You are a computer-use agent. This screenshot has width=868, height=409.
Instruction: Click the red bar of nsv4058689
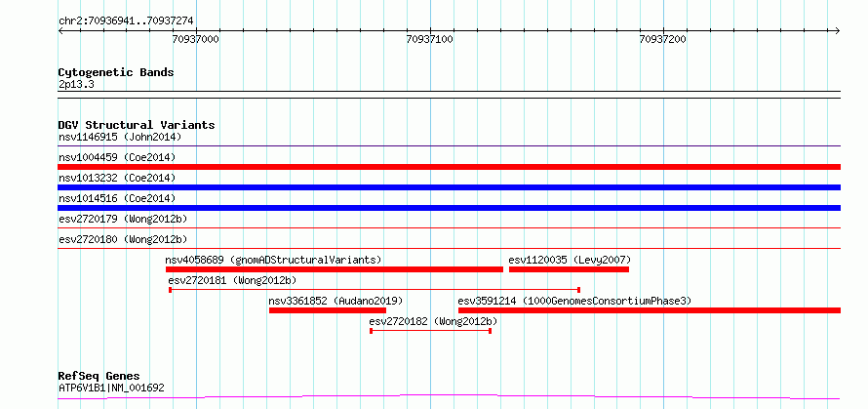click(335, 269)
